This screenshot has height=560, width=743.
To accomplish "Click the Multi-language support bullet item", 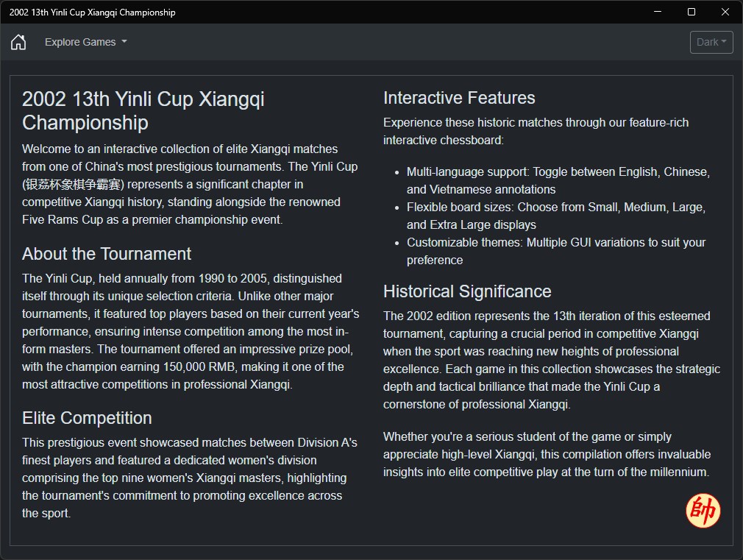I will [x=558, y=181].
